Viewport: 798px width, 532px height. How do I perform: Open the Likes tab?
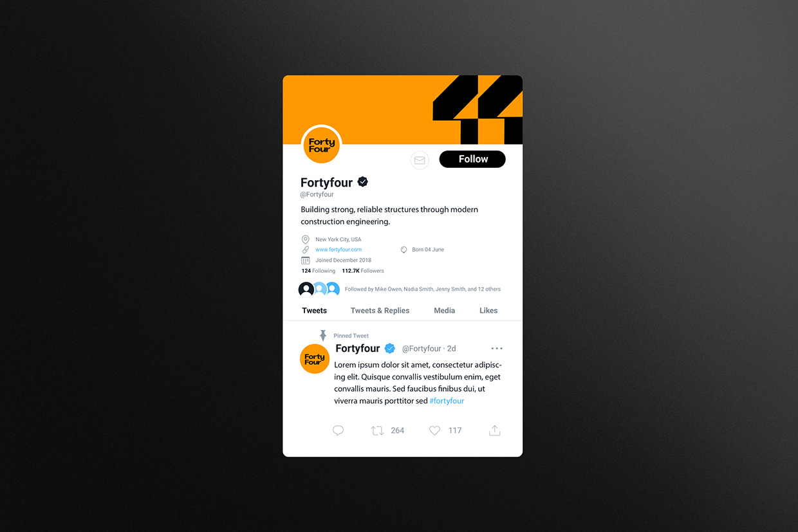pos(488,310)
